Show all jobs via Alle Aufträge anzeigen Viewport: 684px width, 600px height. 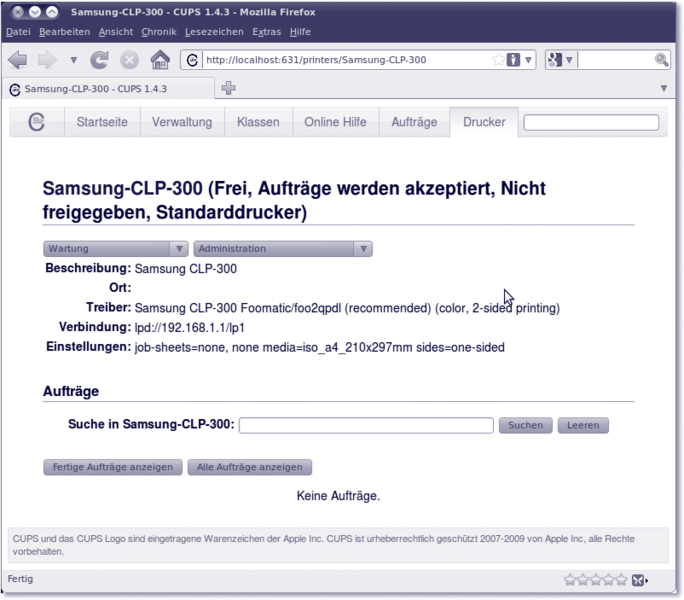(x=250, y=467)
